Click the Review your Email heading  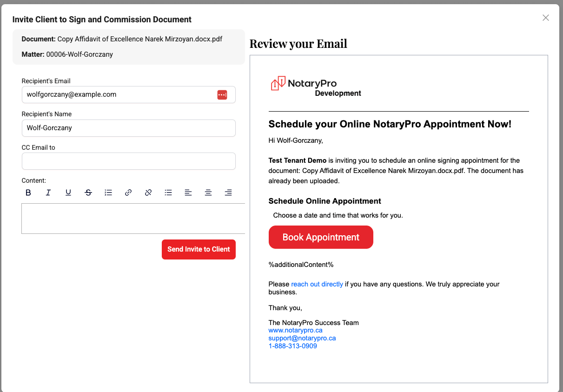(298, 44)
